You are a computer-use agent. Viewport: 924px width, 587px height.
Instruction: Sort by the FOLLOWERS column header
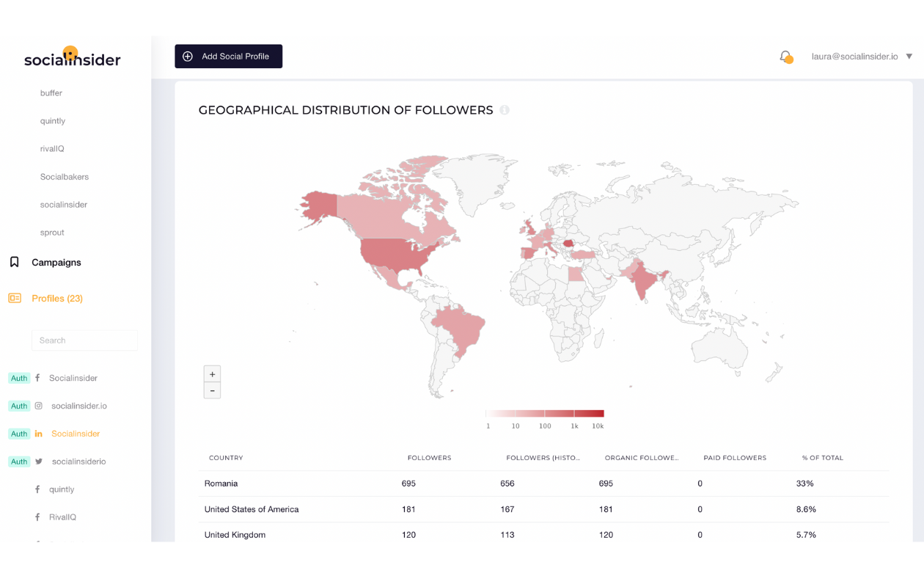[x=430, y=458]
